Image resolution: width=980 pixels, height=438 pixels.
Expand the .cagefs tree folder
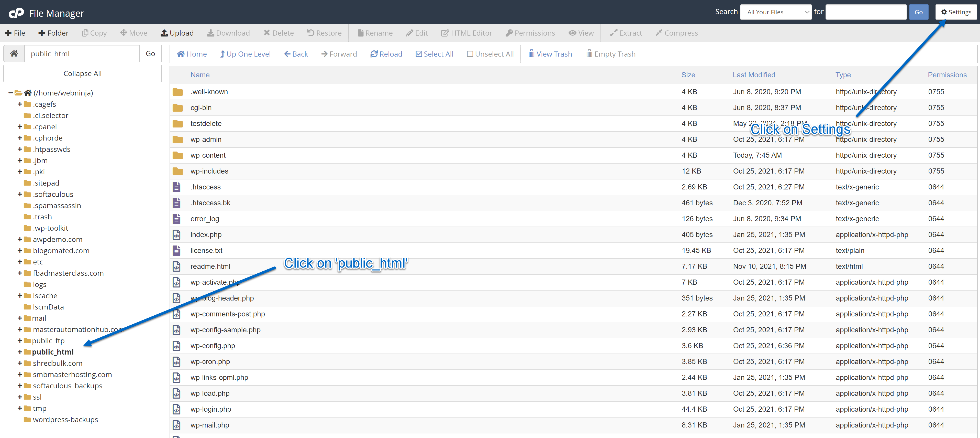[x=20, y=104]
